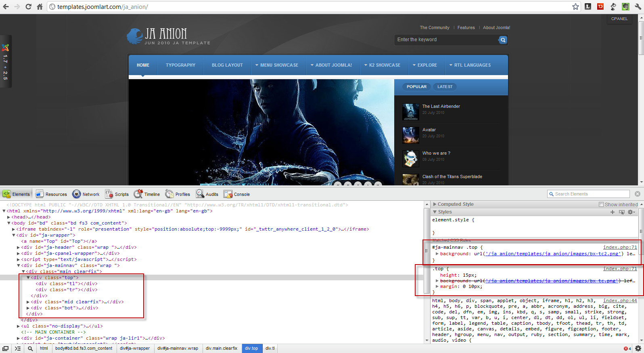The image size is (644, 353).
Task: Enable the Show inherited checkbox
Action: [x=601, y=204]
